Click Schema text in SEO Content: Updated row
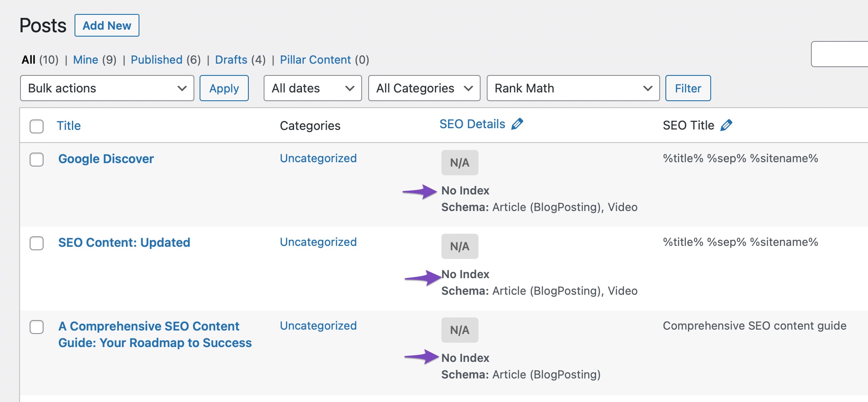868x402 pixels. pyautogui.click(x=539, y=291)
